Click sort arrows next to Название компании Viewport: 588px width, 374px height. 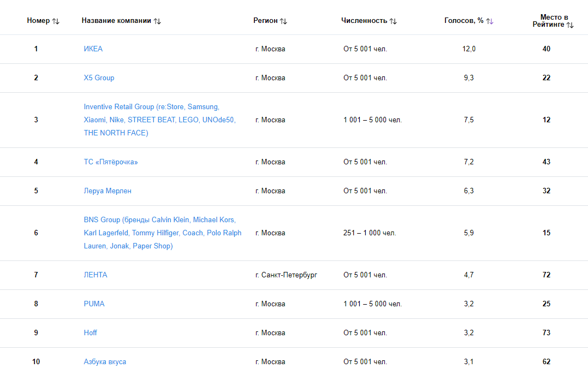pos(157,21)
